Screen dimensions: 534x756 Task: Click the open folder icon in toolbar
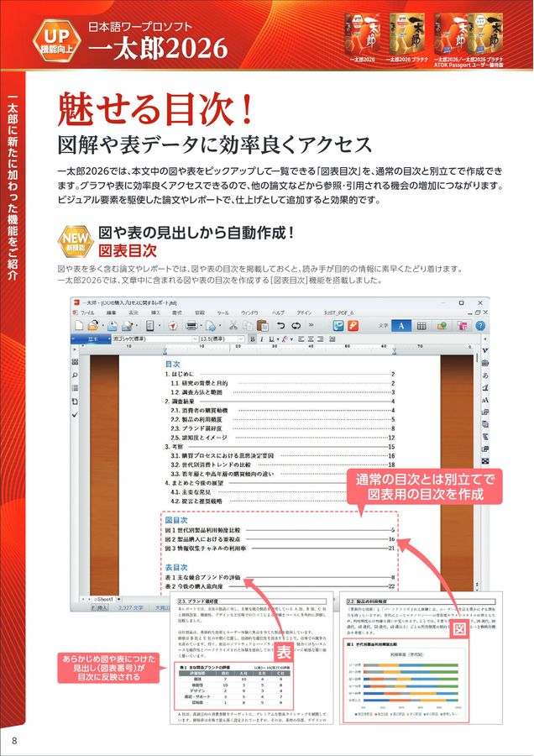pos(93,326)
